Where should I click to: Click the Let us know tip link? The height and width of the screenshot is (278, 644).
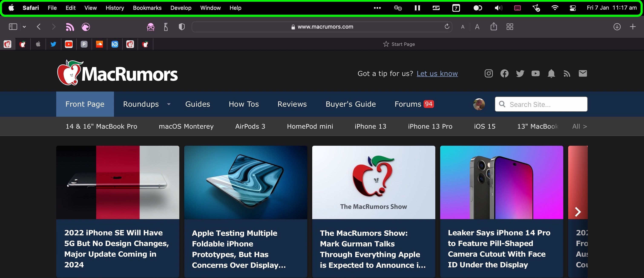coord(437,73)
